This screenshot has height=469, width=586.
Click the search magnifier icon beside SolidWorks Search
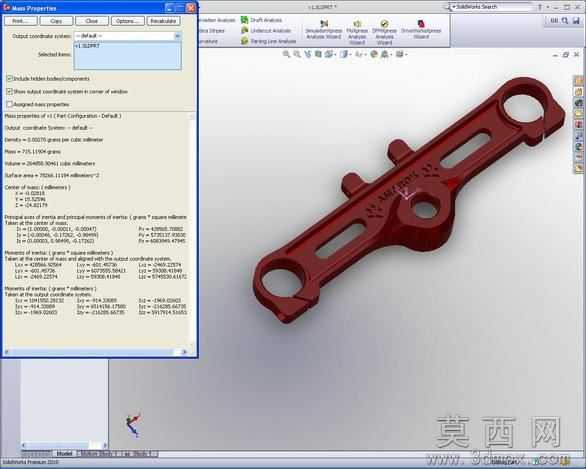pyautogui.click(x=448, y=7)
